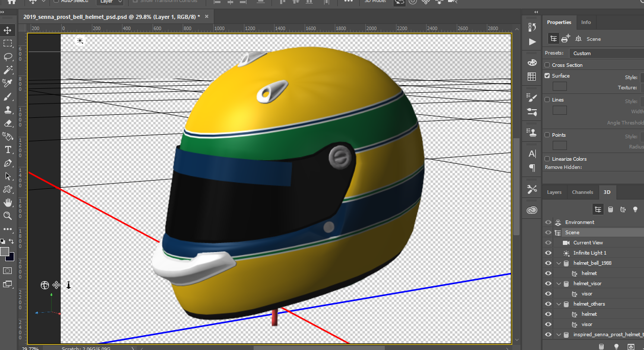
Task: Select the Custom Shape tool
Action: coord(8,189)
